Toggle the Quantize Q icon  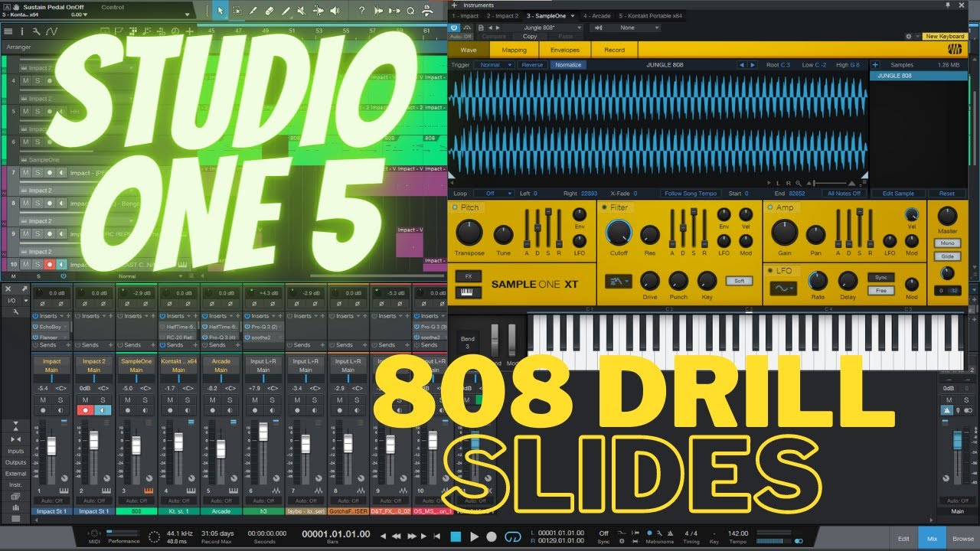[x=410, y=11]
